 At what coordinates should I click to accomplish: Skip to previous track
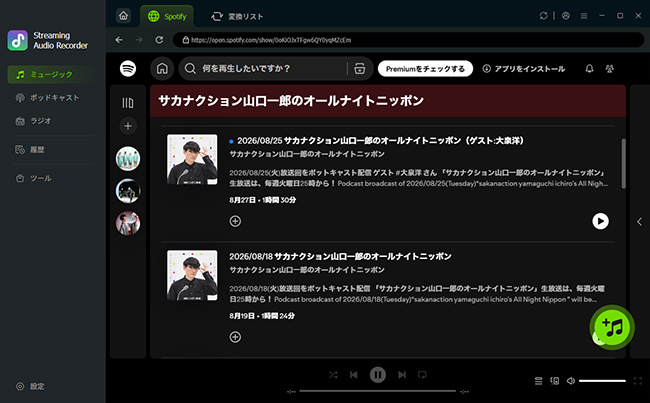tap(354, 375)
